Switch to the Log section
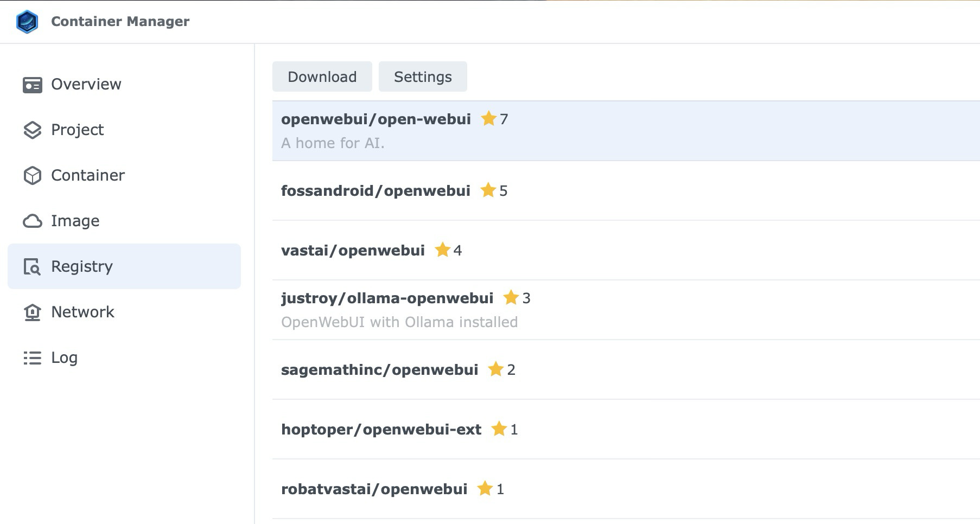Viewport: 980px width, 524px height. 64,357
